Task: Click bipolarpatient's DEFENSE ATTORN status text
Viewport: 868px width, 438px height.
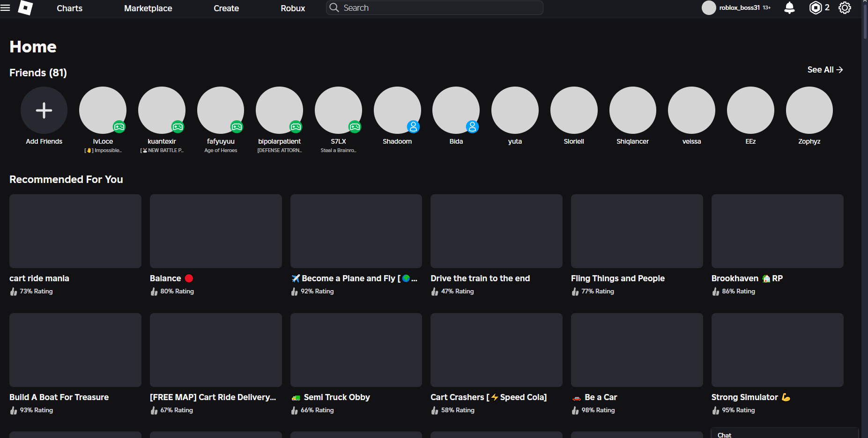Action: coord(280,150)
